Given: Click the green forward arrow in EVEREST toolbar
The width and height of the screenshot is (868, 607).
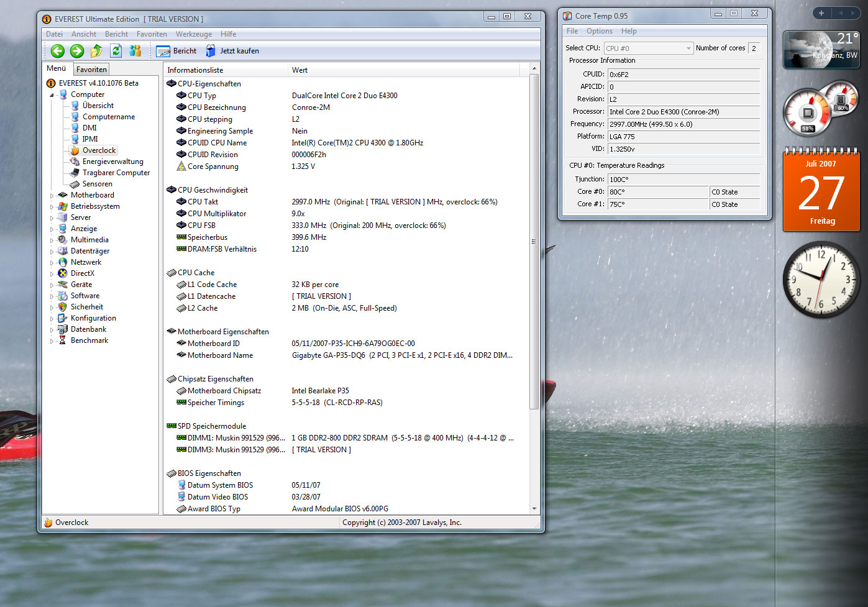Looking at the screenshot, I should (77, 51).
